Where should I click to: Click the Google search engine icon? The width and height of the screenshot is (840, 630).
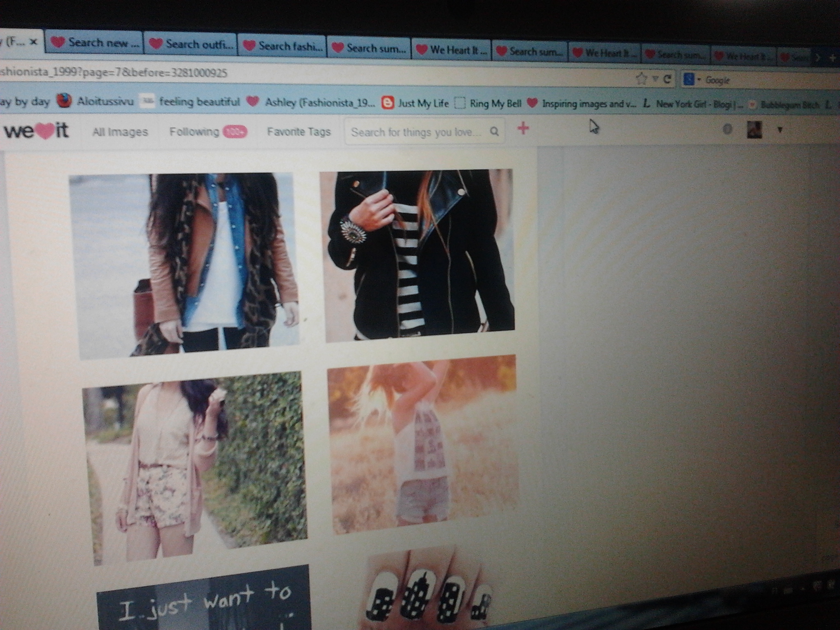(x=689, y=80)
